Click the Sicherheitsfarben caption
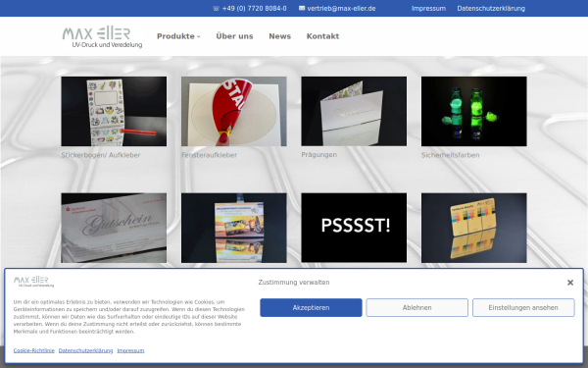 click(x=450, y=155)
